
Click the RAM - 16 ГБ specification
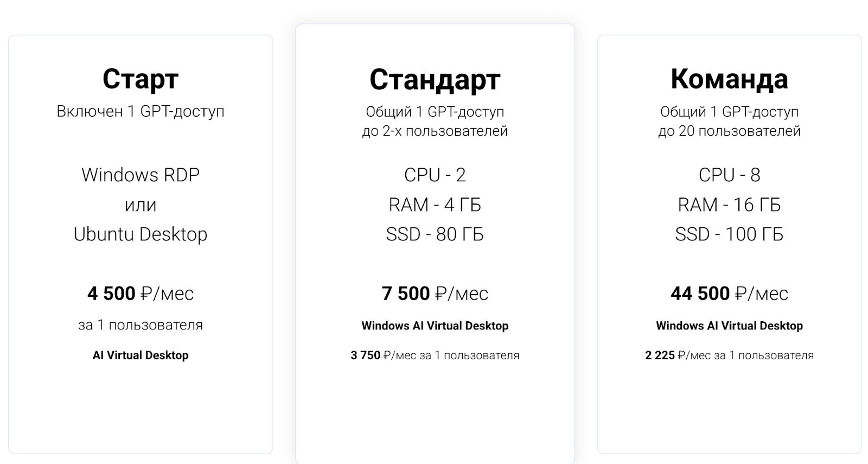[729, 205]
